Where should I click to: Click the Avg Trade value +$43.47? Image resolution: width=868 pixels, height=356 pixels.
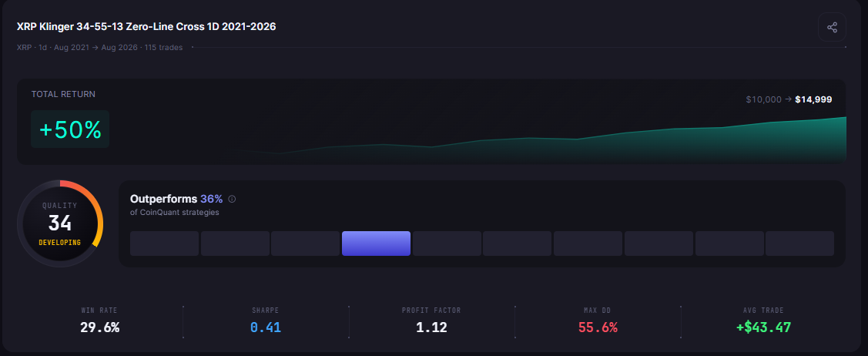click(x=764, y=327)
